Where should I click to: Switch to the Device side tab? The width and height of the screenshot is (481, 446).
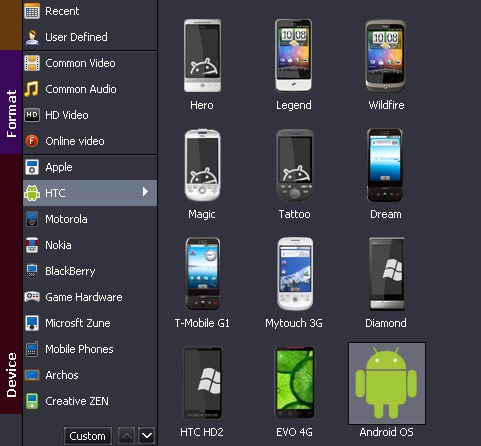11,284
